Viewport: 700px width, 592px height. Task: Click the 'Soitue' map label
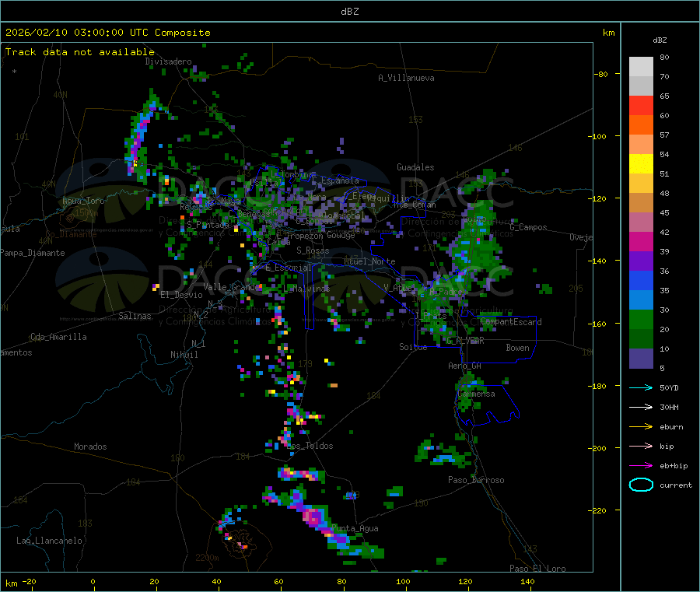coord(414,347)
